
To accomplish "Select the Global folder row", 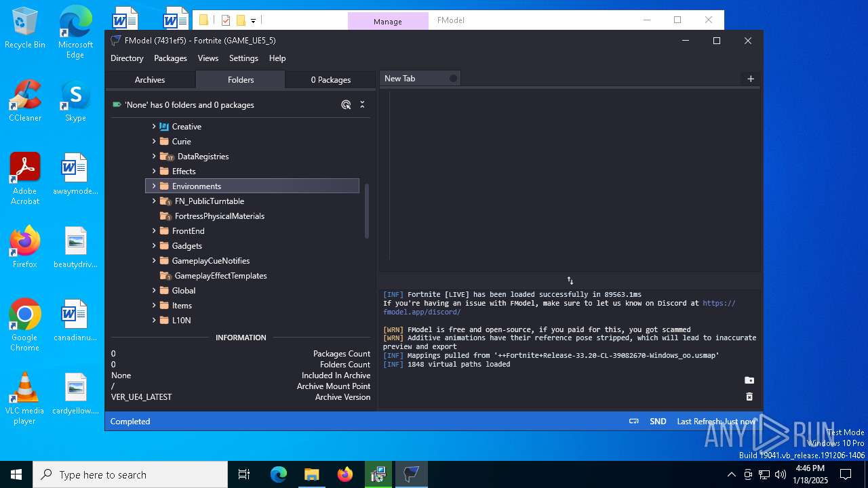I will click(x=252, y=290).
